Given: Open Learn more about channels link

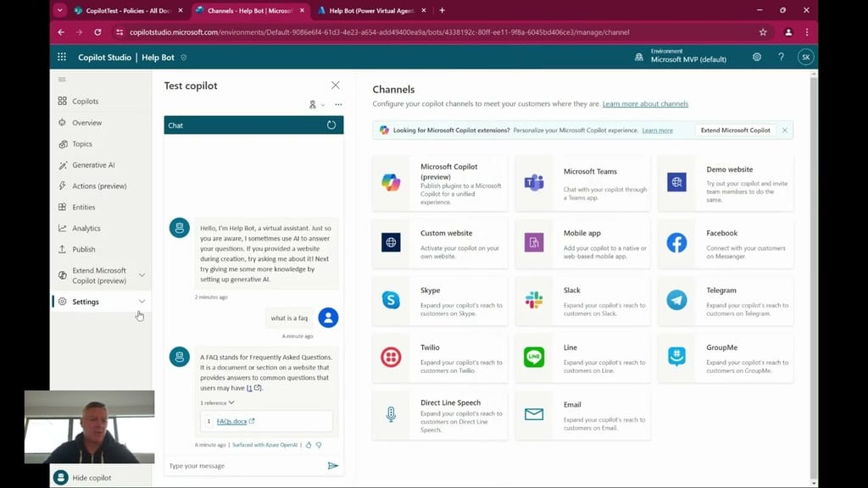Looking at the screenshot, I should tap(645, 104).
